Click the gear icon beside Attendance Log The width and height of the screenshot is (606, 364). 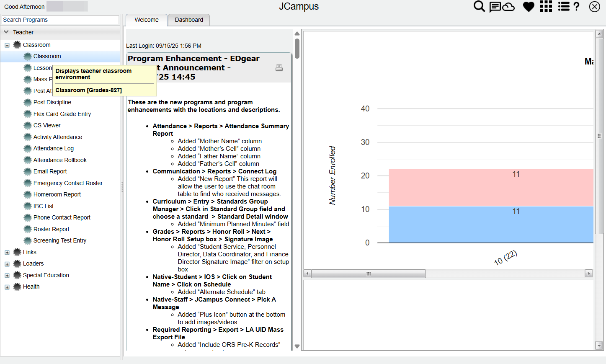tap(28, 148)
